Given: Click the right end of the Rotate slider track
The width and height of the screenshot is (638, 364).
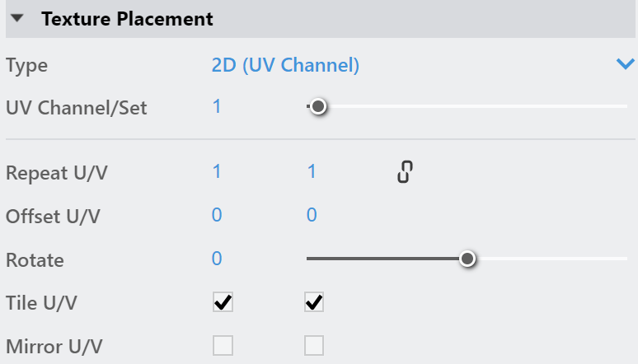Looking at the screenshot, I should [624, 259].
